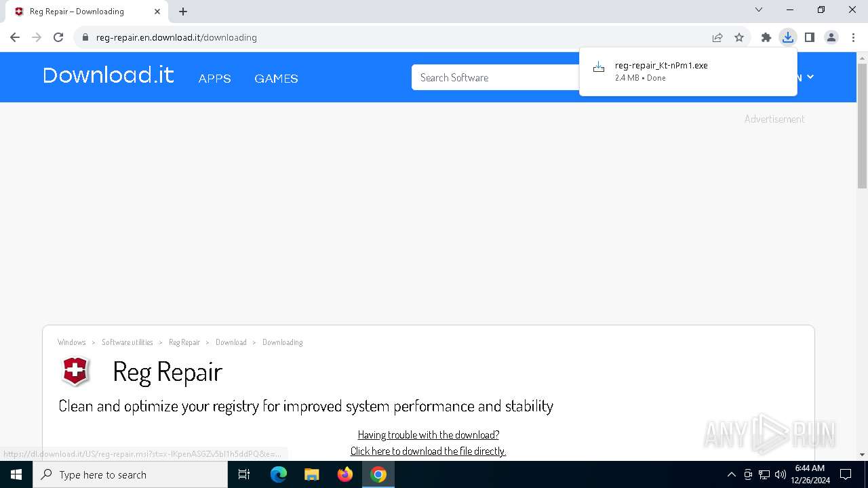The height and width of the screenshot is (488, 868).
Task: Click the download file icon in popup
Action: [x=599, y=67]
